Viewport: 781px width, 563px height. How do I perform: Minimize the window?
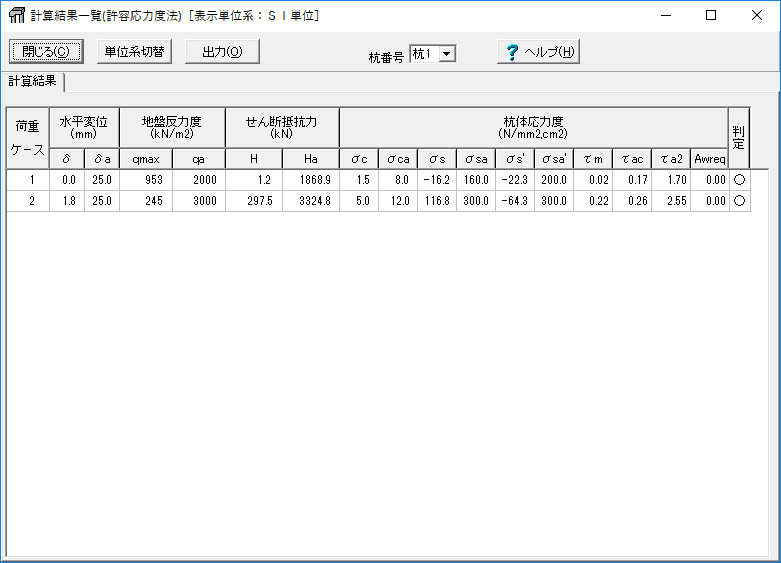664,15
